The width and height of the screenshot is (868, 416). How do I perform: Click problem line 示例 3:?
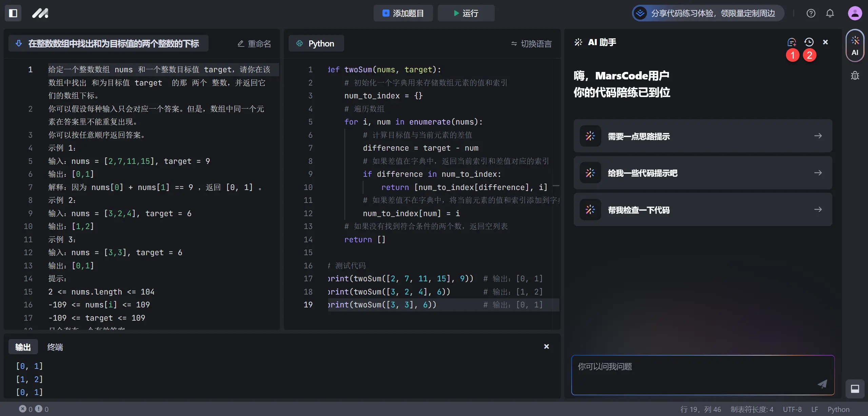pos(62,240)
